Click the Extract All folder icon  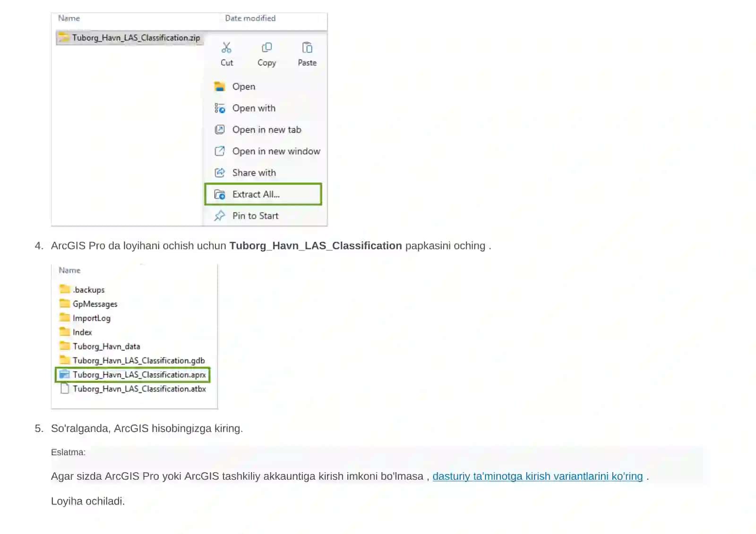(220, 195)
